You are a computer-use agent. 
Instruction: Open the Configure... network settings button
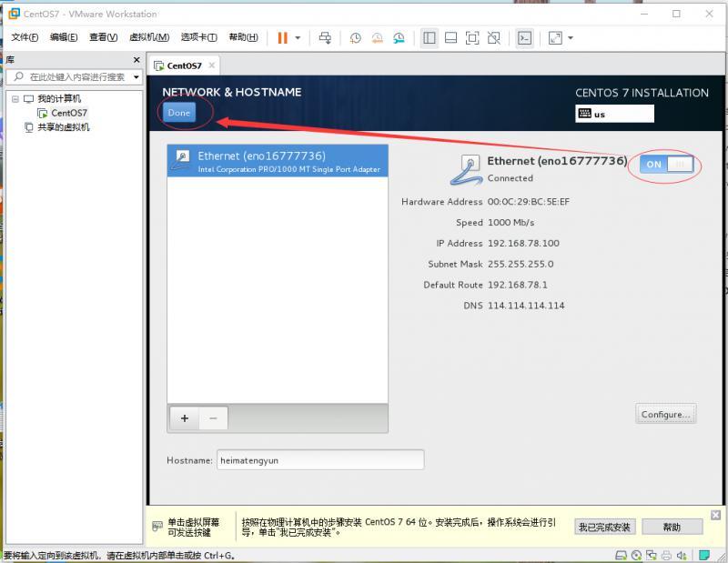point(666,414)
